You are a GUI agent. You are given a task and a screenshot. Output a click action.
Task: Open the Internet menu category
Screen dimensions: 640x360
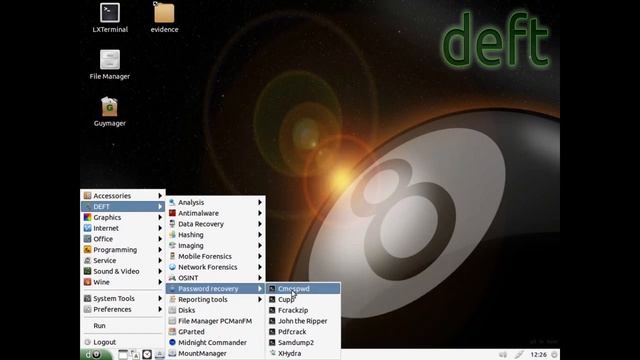pos(123,228)
